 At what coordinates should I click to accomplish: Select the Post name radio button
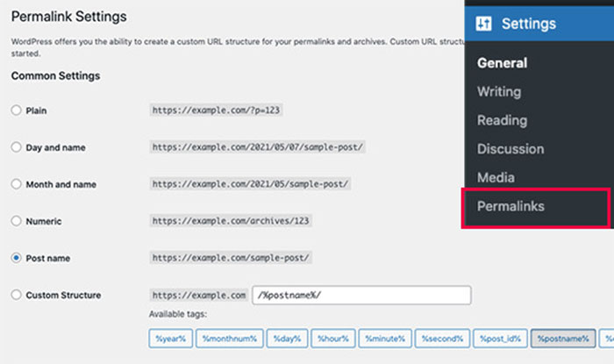click(17, 258)
